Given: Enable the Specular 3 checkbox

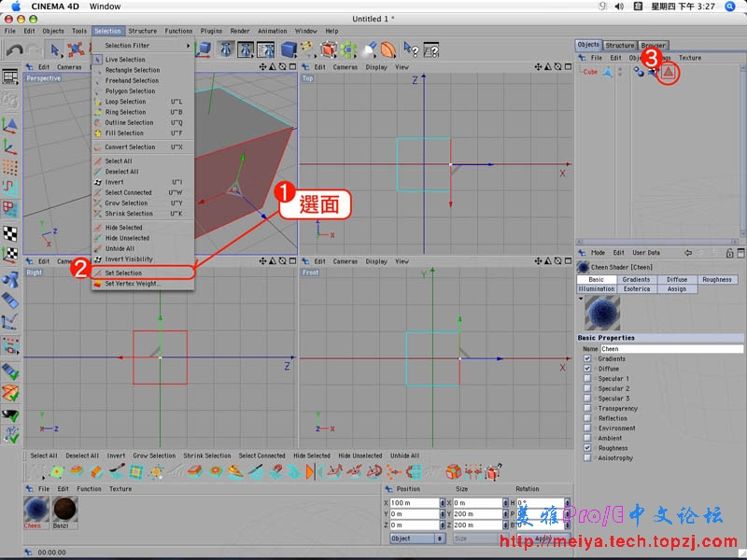Looking at the screenshot, I should pyautogui.click(x=587, y=399).
